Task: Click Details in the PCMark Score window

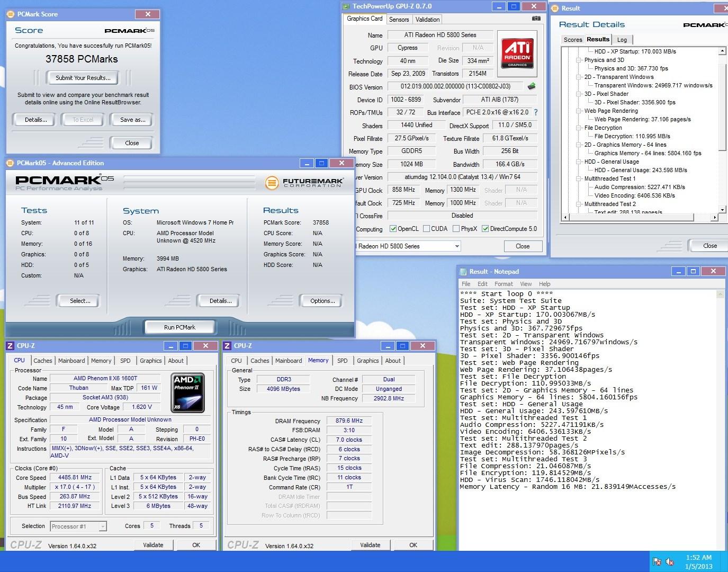Action: tap(36, 120)
